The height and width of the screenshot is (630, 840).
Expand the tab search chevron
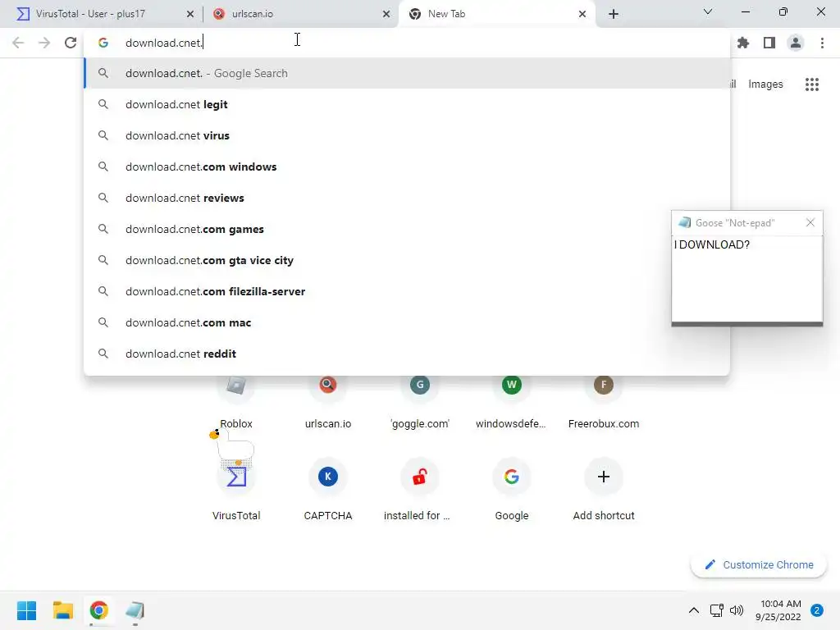click(x=708, y=11)
